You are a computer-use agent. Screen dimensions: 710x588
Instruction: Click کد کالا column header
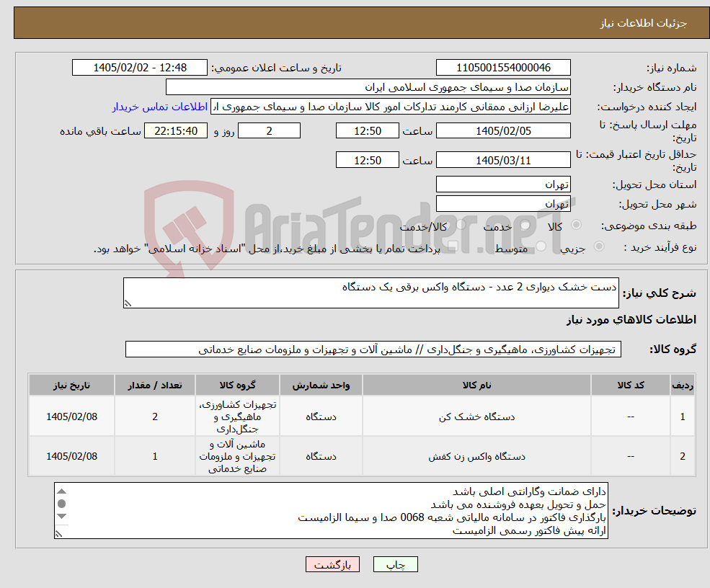coord(630,386)
